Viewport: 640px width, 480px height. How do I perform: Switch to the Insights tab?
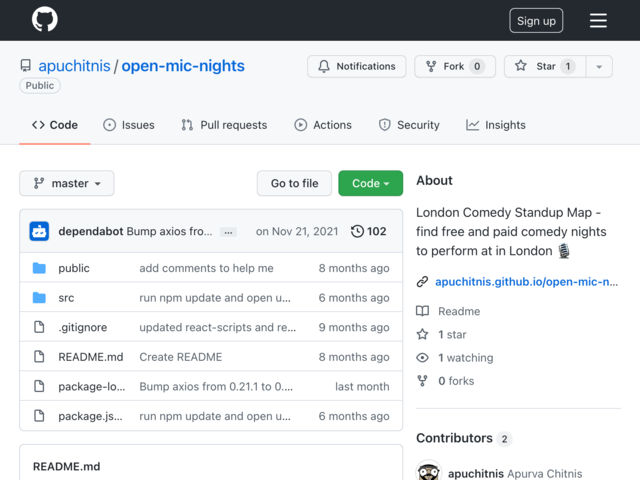tap(496, 125)
